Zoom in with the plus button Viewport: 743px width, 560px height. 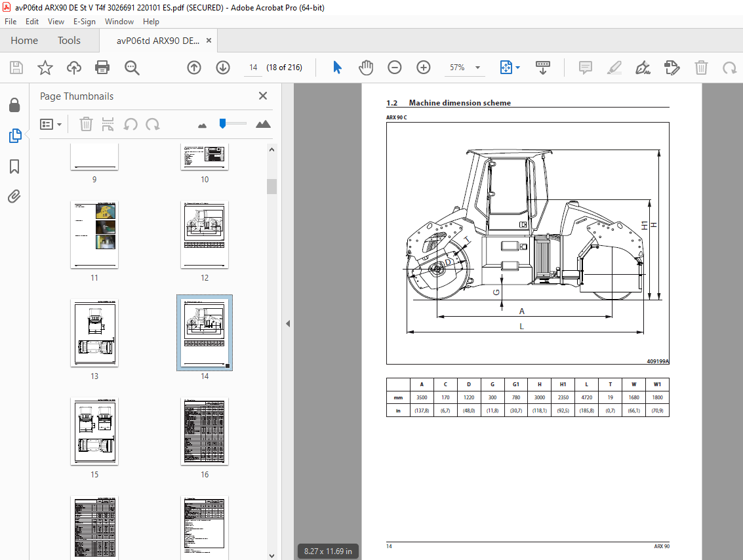[x=423, y=68]
